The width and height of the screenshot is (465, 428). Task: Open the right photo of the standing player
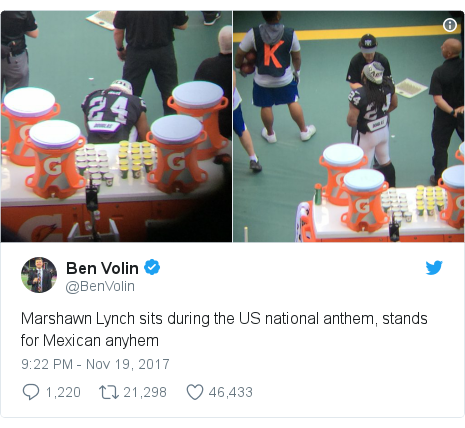[x=348, y=126]
